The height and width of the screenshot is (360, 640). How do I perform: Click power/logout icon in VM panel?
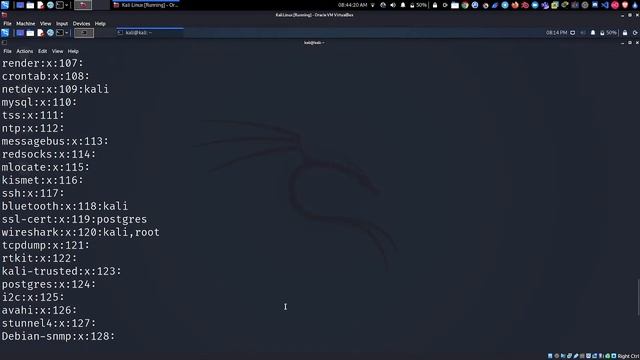click(635, 33)
